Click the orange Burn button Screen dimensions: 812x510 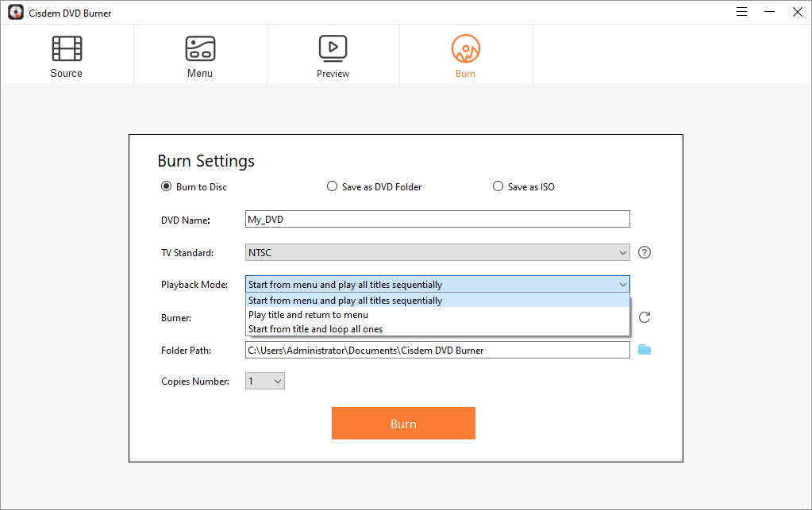[x=403, y=423]
